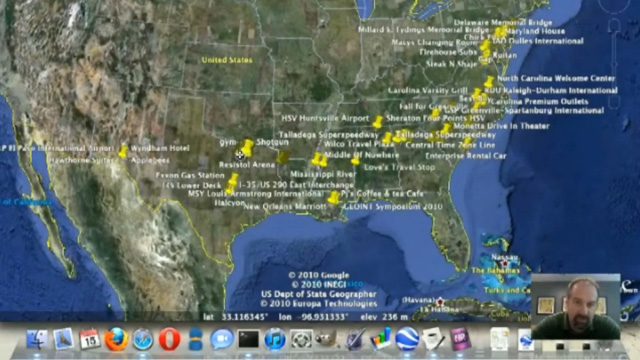Select the Shotgun placemark pin

point(247,147)
